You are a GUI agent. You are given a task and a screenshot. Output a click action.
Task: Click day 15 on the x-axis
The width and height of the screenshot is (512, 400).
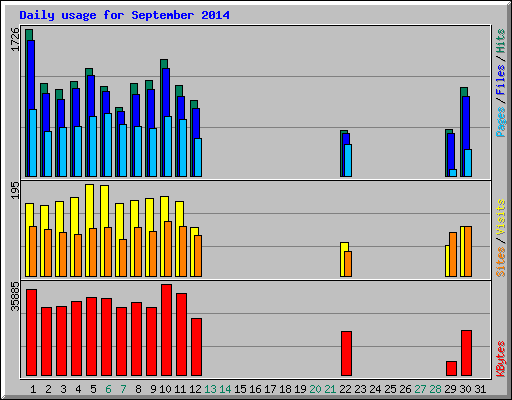240,389
